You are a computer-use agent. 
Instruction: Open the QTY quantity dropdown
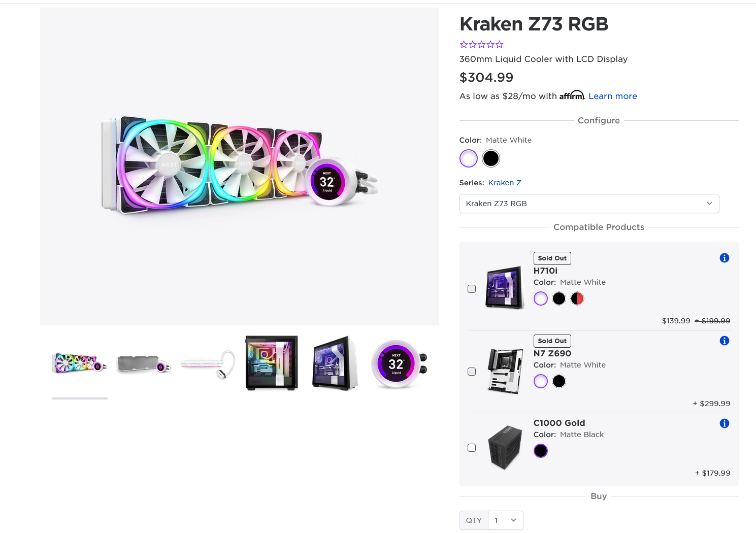pyautogui.click(x=505, y=520)
